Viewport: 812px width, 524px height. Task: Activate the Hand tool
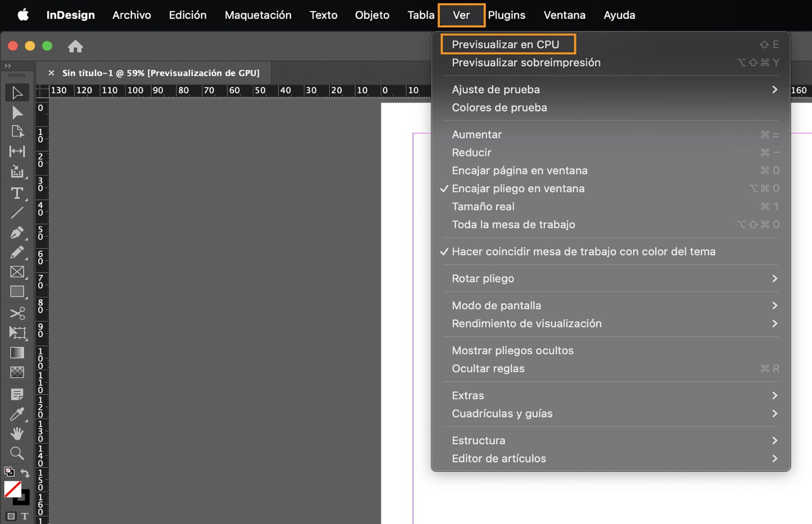[x=17, y=433]
